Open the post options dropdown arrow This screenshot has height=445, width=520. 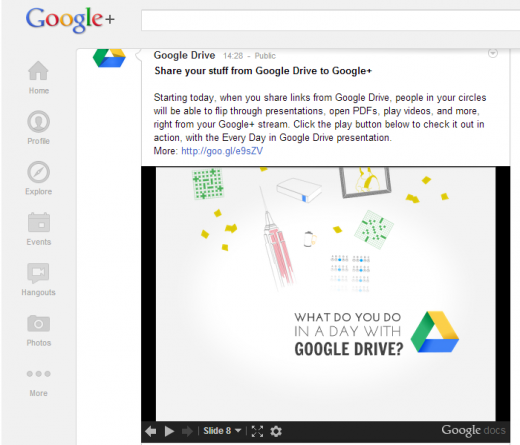[x=493, y=53]
